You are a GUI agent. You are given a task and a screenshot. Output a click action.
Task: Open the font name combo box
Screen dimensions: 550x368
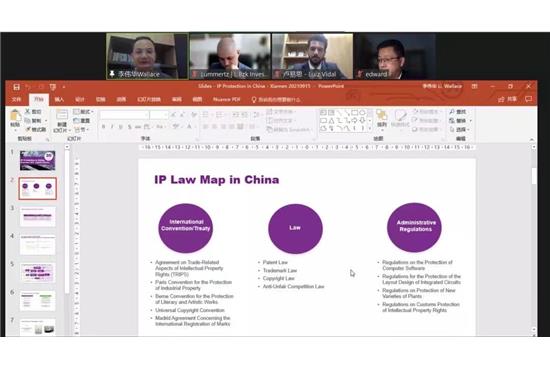(124, 115)
